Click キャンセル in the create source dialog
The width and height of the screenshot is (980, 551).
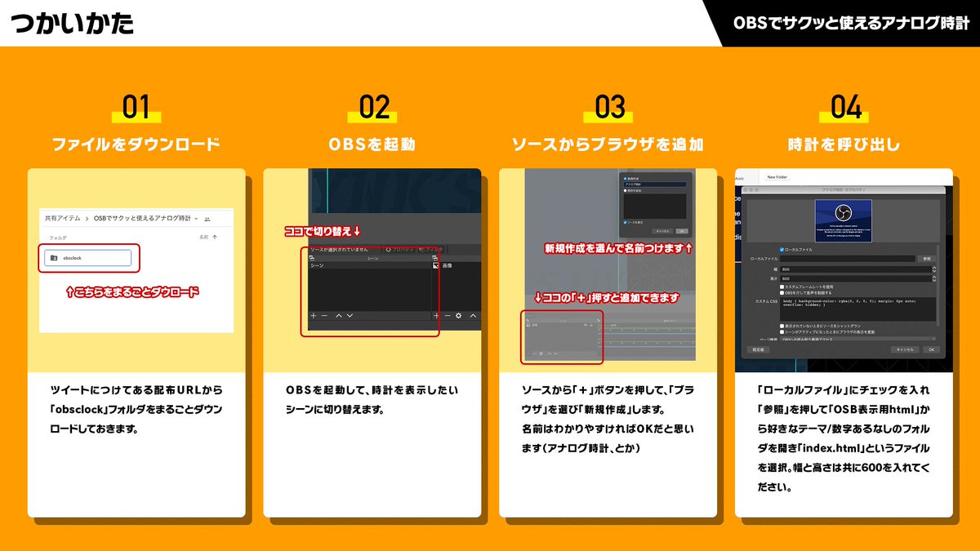662,231
